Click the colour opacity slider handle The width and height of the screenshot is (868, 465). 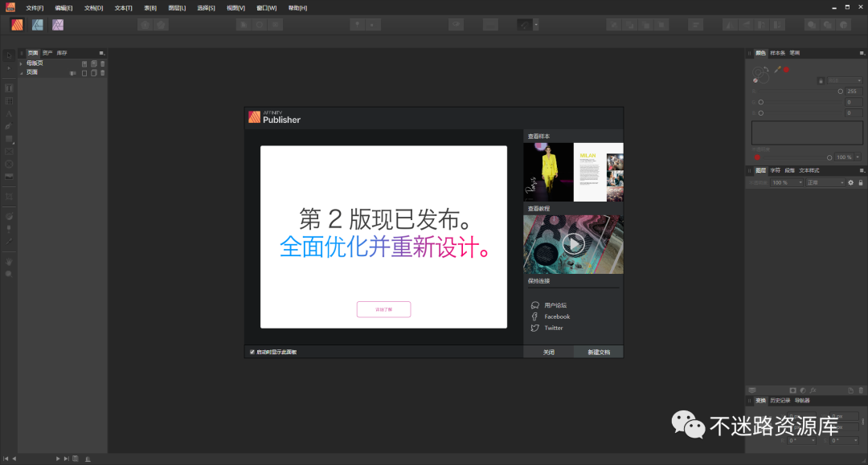pyautogui.click(x=829, y=157)
